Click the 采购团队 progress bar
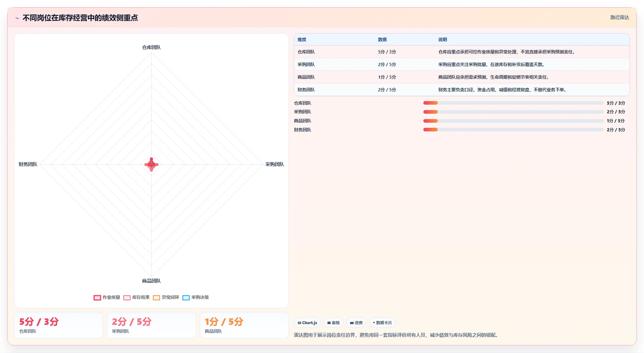Viewport: 644px width, 353px height. (x=513, y=112)
